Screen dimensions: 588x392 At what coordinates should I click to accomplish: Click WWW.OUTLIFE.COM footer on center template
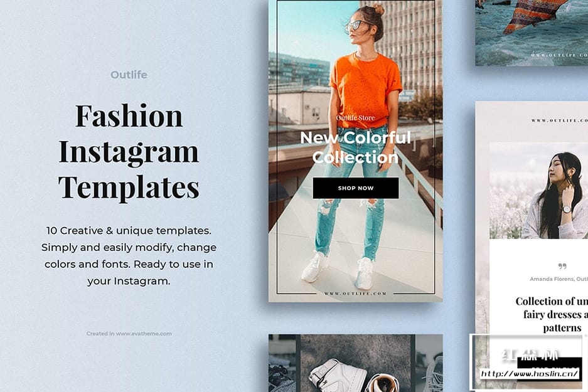pos(356,294)
